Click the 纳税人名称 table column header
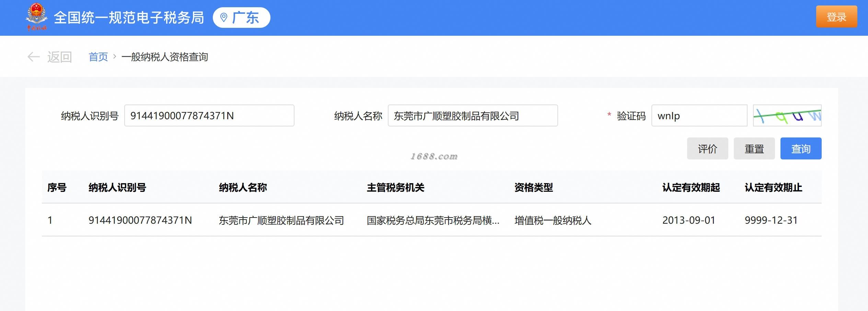The width and height of the screenshot is (868, 311). [243, 187]
